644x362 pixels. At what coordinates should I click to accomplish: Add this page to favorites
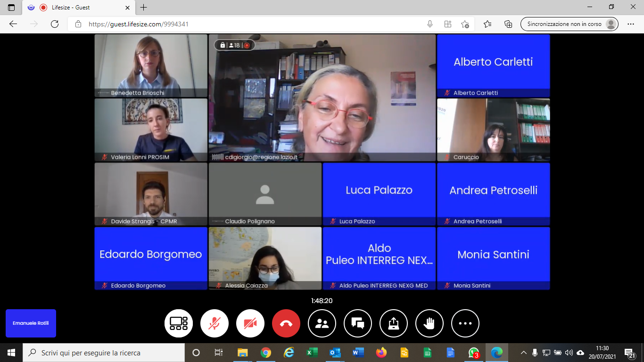(465, 24)
